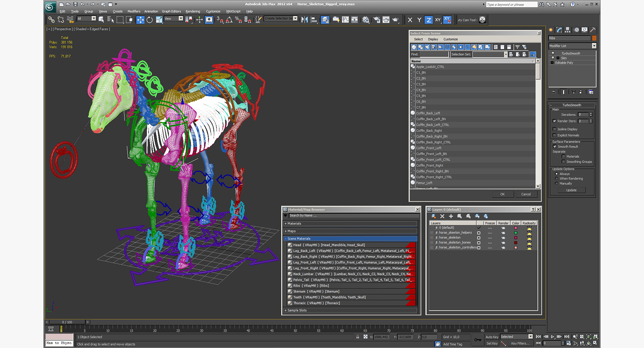Image resolution: width=644 pixels, height=348 pixels.
Task: Click OK in Select From Scene dialog
Action: (x=502, y=194)
